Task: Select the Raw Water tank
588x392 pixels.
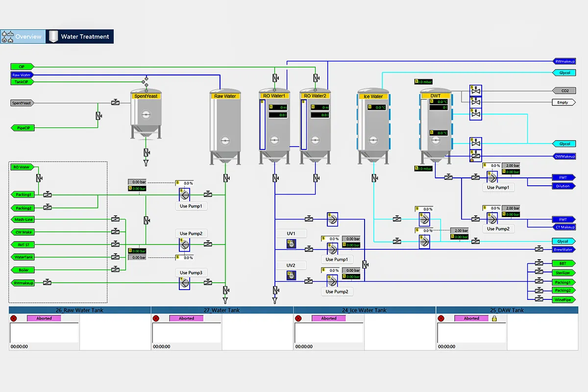Action: [225, 126]
